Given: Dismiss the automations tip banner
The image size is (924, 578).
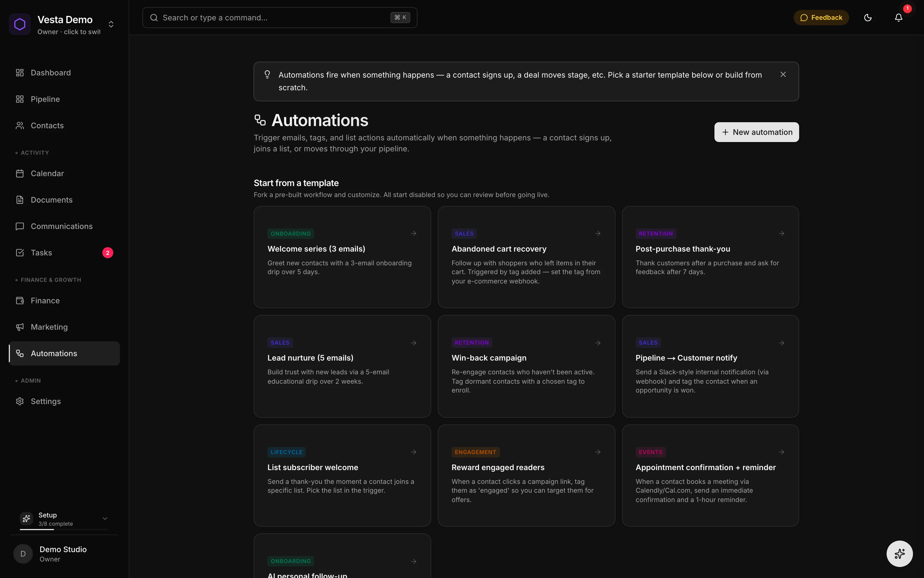Looking at the screenshot, I should (783, 75).
